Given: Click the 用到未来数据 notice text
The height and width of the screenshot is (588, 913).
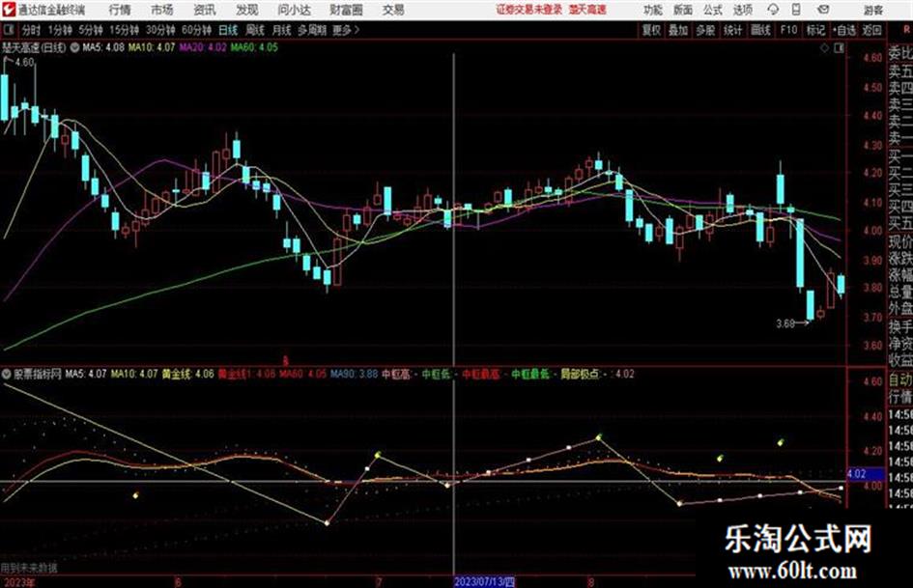Looking at the screenshot, I should 29,568.
